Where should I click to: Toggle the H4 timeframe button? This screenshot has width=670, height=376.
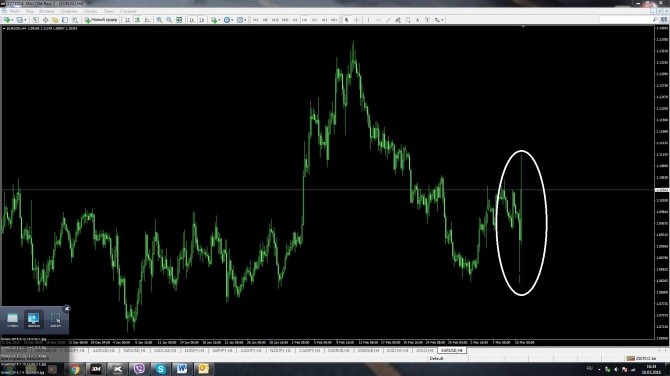click(x=305, y=20)
